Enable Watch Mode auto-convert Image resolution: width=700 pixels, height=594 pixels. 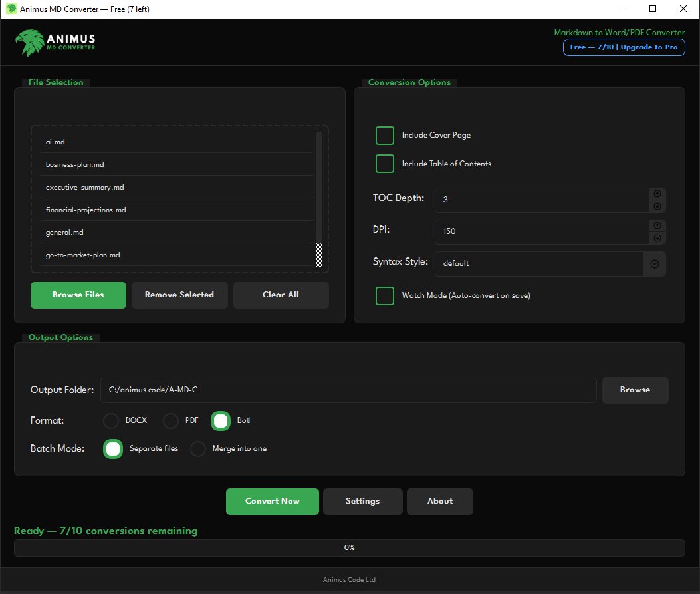pyautogui.click(x=385, y=295)
